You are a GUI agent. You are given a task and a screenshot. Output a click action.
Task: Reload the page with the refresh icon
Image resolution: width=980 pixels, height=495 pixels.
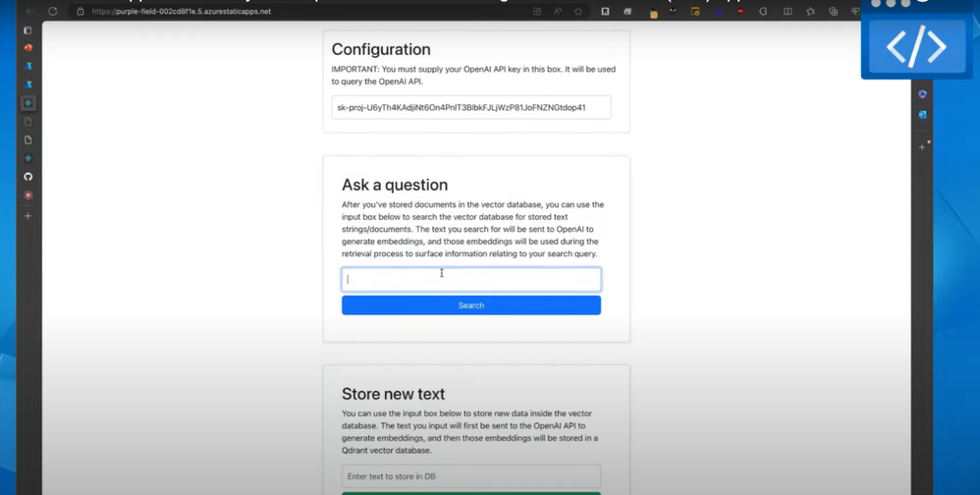point(53,12)
